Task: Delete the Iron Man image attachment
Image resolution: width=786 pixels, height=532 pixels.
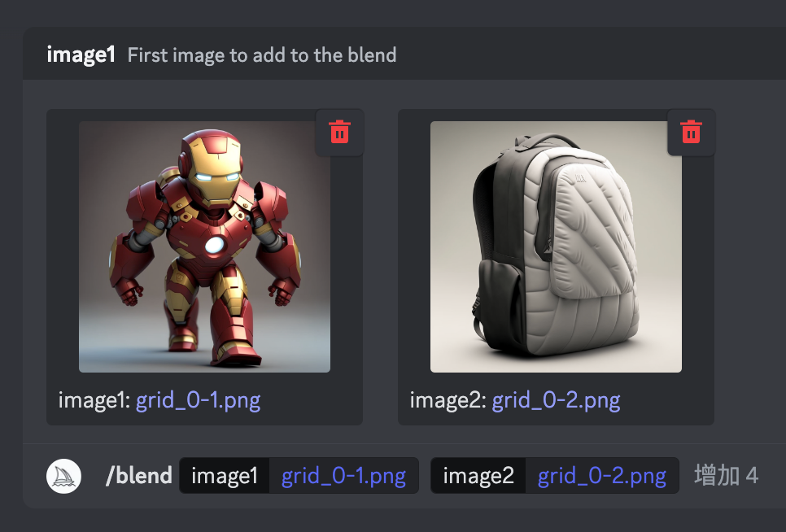Action: pos(339,133)
